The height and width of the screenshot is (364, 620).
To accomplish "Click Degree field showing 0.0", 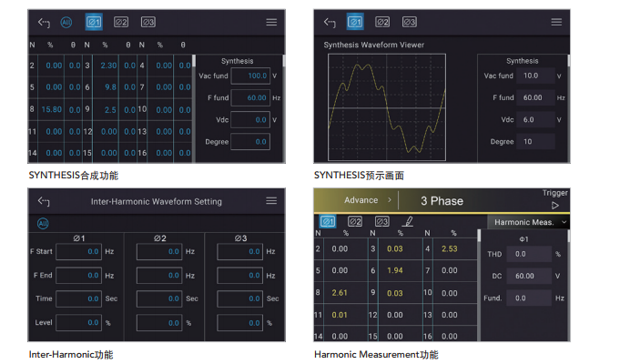I will [250, 142].
